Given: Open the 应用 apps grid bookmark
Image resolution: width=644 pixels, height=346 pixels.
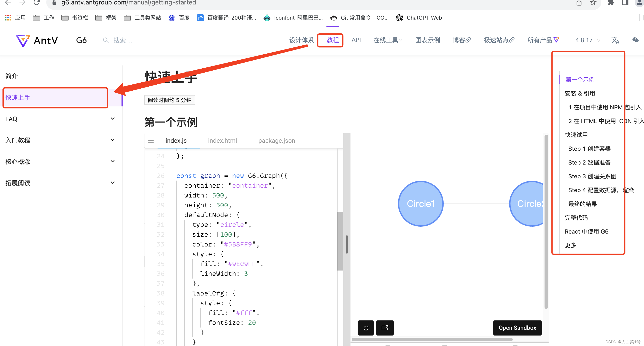Looking at the screenshot, I should 15,18.
